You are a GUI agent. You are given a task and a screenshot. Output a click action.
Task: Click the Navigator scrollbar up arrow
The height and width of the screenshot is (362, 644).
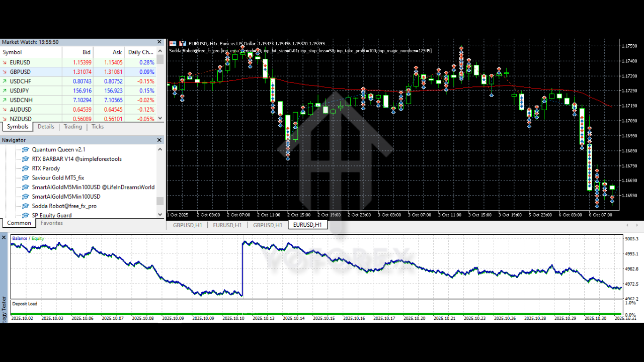point(160,149)
